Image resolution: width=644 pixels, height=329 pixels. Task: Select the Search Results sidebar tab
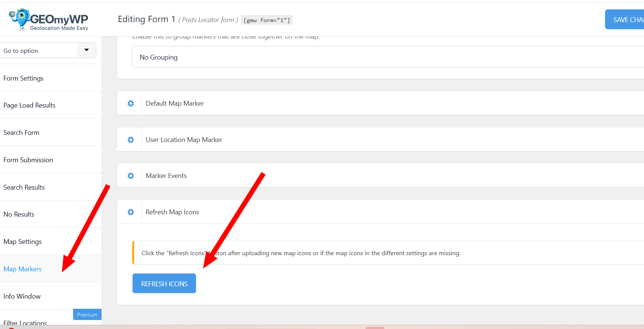coord(24,187)
